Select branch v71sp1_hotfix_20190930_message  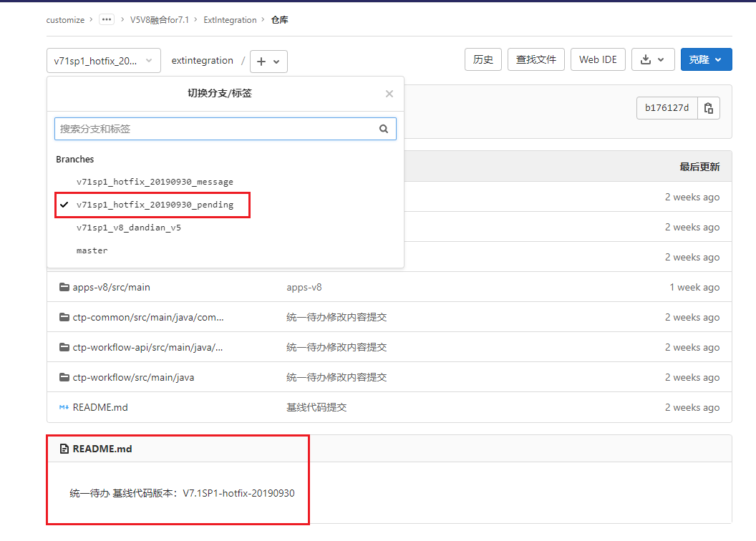155,182
